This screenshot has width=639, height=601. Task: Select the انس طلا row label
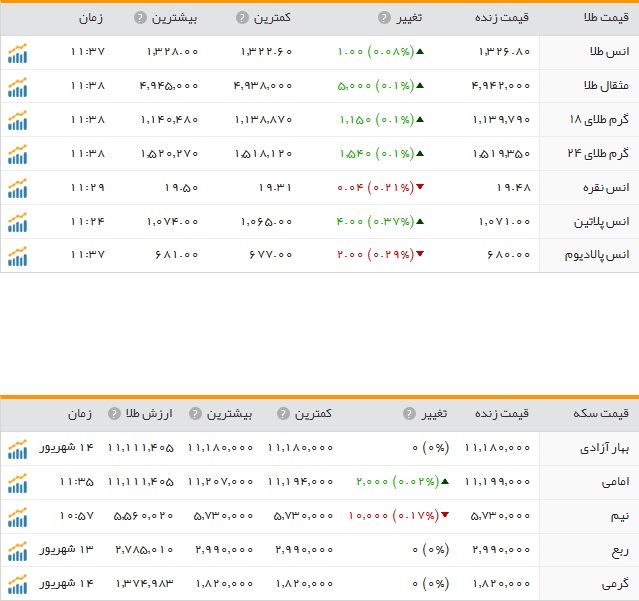(x=610, y=52)
